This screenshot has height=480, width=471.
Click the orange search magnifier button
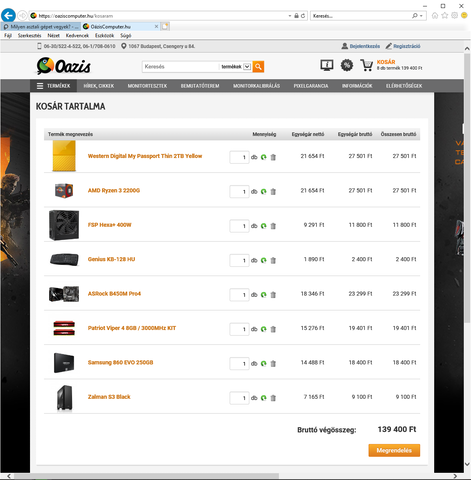258,67
